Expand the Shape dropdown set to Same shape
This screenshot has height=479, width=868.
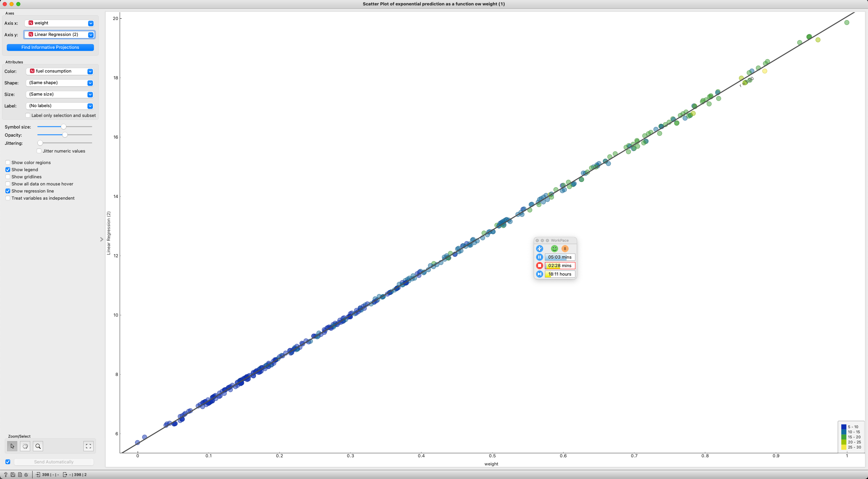pyautogui.click(x=90, y=83)
